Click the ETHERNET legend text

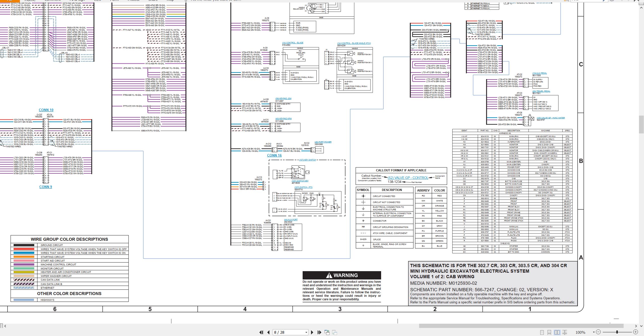coord(48,288)
